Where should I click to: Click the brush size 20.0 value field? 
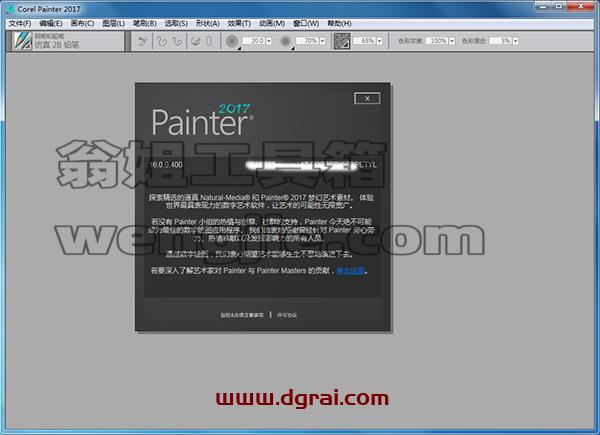(x=254, y=41)
